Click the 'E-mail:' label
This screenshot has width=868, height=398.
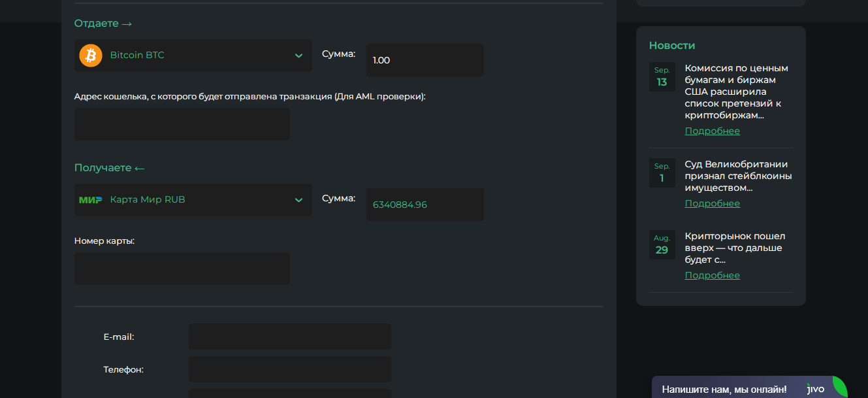[x=119, y=337]
